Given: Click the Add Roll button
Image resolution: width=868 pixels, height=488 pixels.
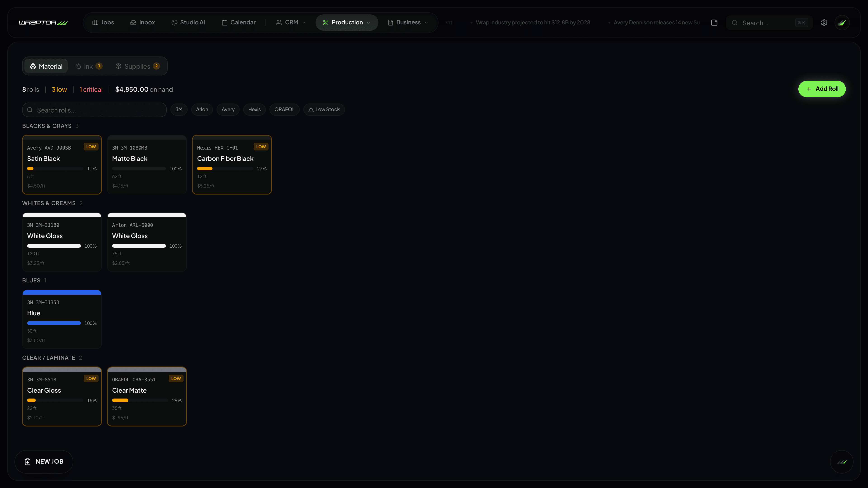Looking at the screenshot, I should (822, 89).
